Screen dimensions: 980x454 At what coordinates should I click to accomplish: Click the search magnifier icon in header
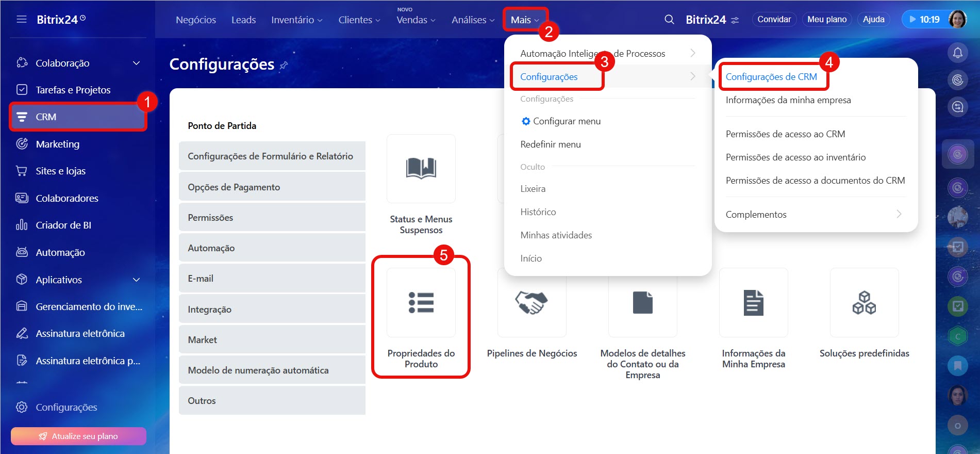pyautogui.click(x=669, y=20)
